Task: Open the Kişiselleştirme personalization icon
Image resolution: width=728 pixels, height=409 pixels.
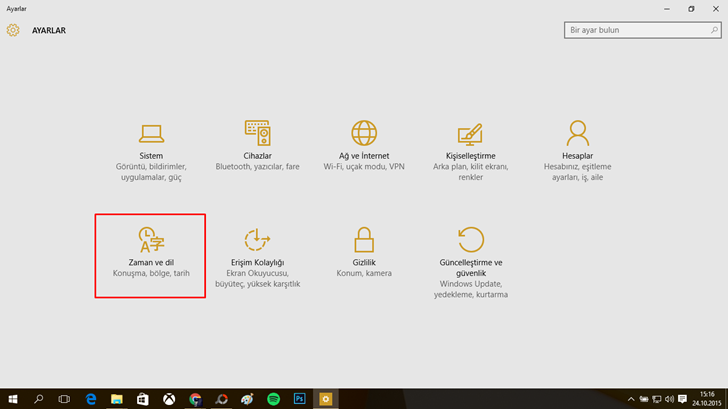Action: coord(470,134)
